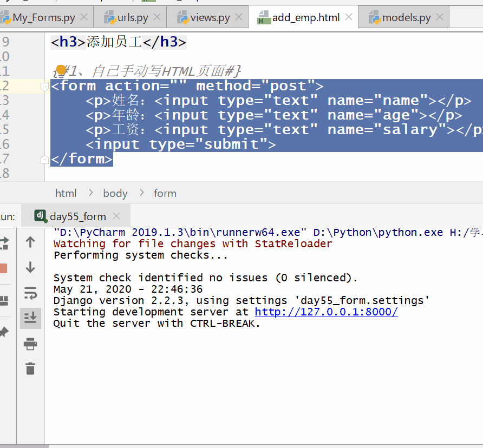Click the Up the Stack Trace arrow

point(30,242)
